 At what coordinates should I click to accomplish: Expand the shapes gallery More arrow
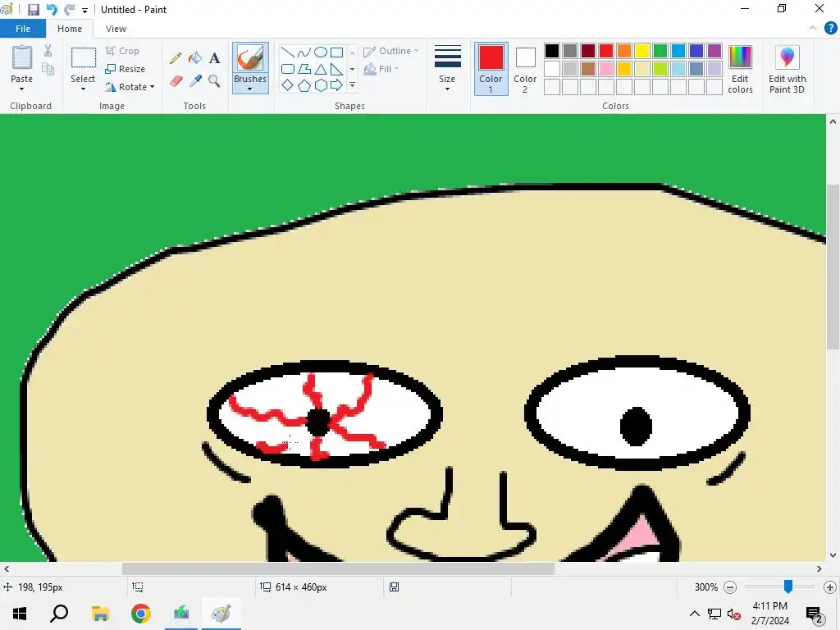click(x=352, y=85)
